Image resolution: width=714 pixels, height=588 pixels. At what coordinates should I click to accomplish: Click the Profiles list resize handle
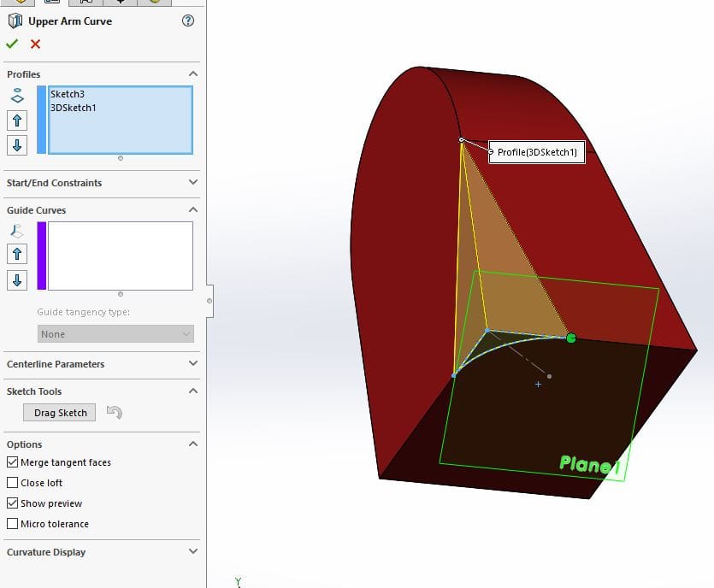tap(121, 158)
